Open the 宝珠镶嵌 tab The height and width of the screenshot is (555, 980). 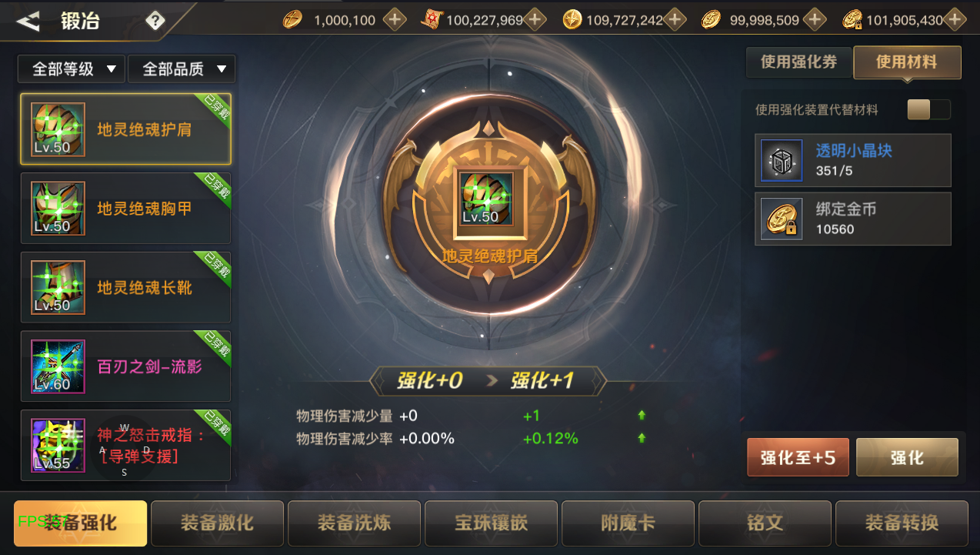click(x=491, y=523)
